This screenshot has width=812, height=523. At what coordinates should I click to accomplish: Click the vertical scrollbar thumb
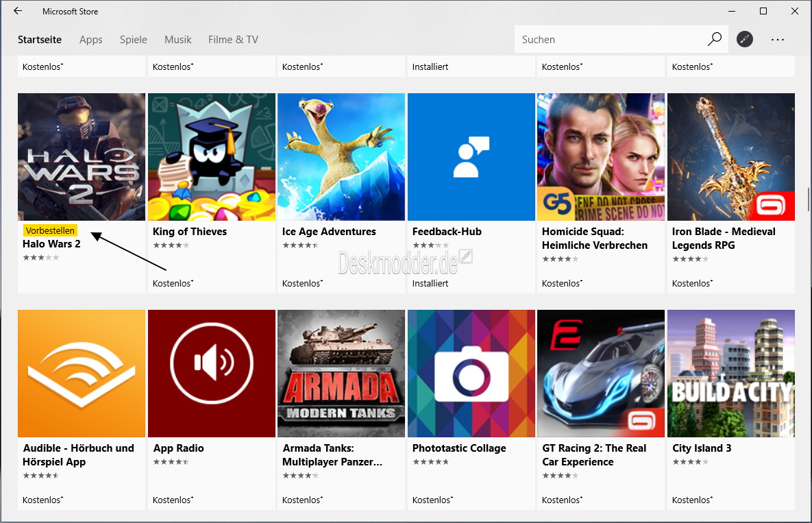click(x=808, y=199)
